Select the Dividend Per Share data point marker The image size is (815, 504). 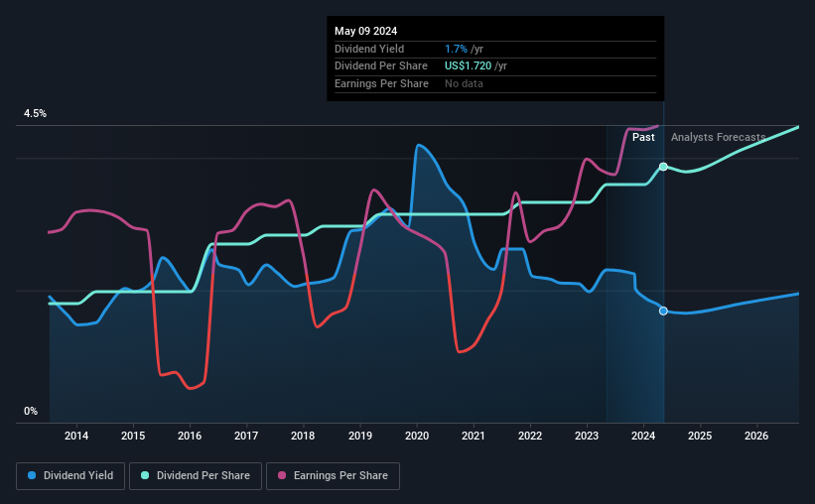(663, 167)
